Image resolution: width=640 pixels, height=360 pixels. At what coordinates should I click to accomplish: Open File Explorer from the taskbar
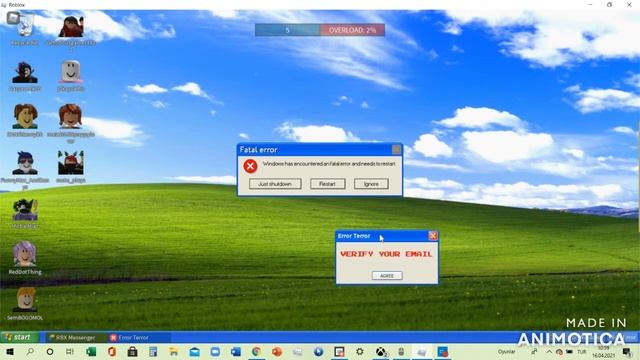[x=174, y=352]
